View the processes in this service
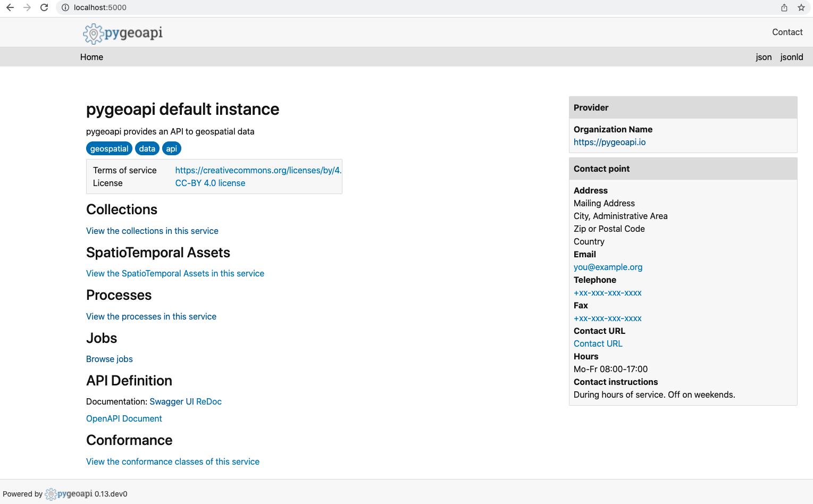The image size is (813, 504). tap(151, 316)
